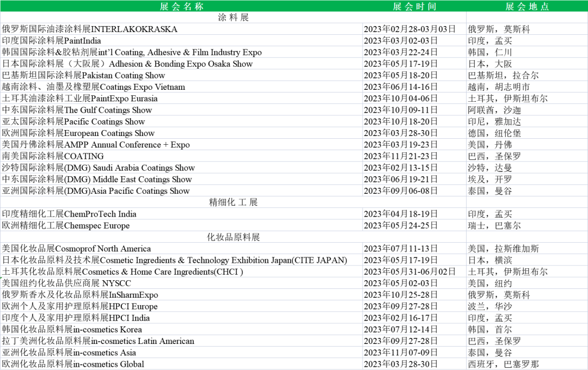Select the location 越南，胡志明市

tap(499, 87)
